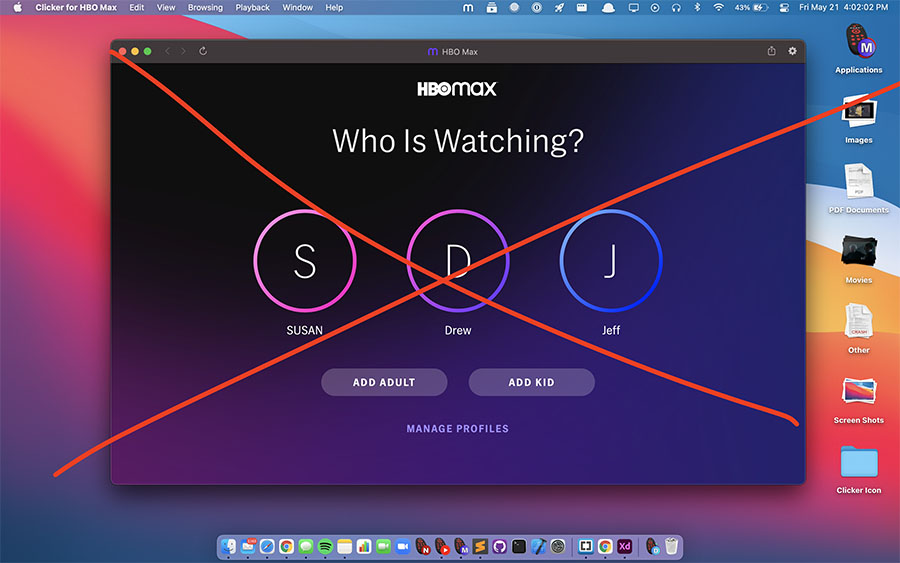The width and height of the screenshot is (900, 563).
Task: Open the Help menu
Action: click(334, 7)
